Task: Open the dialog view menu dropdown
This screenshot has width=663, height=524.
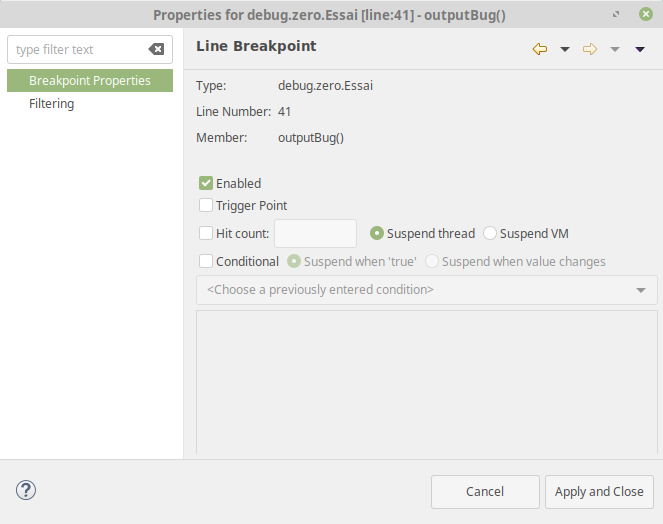Action: coord(640,49)
